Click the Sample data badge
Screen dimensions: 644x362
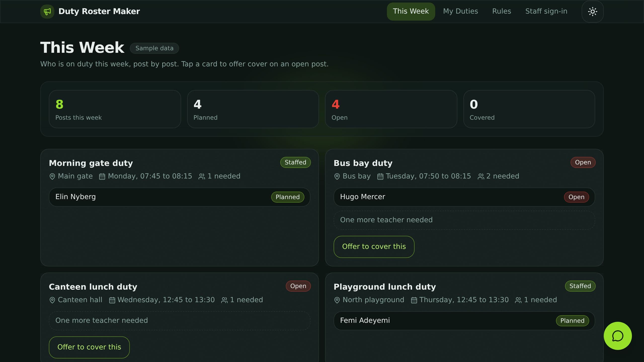point(154,48)
